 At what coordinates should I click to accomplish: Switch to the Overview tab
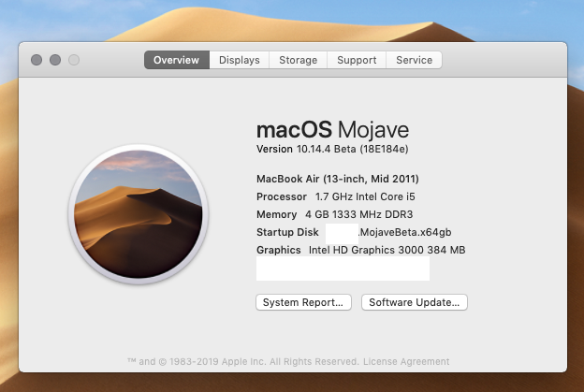(177, 60)
